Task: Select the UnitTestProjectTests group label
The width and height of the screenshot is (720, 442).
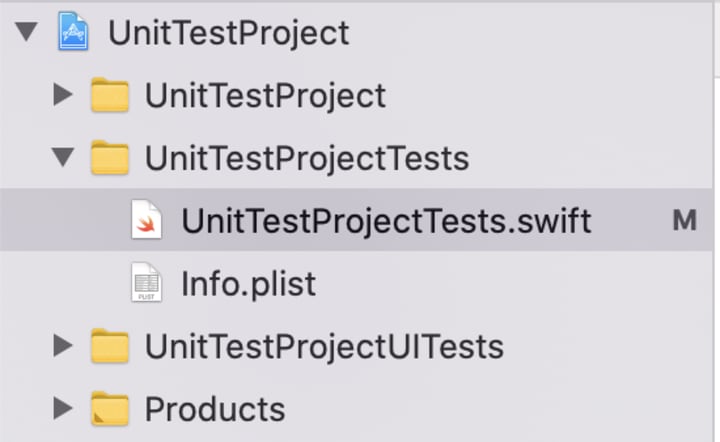Action: point(306,158)
